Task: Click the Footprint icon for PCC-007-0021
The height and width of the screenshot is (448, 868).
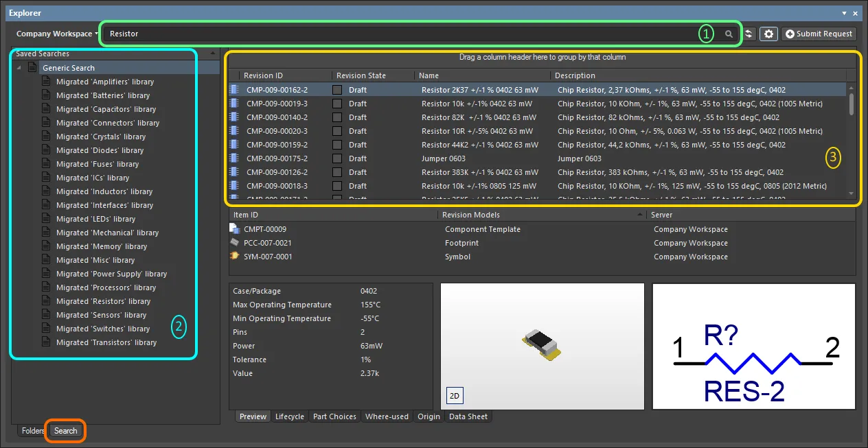Action: [x=234, y=243]
